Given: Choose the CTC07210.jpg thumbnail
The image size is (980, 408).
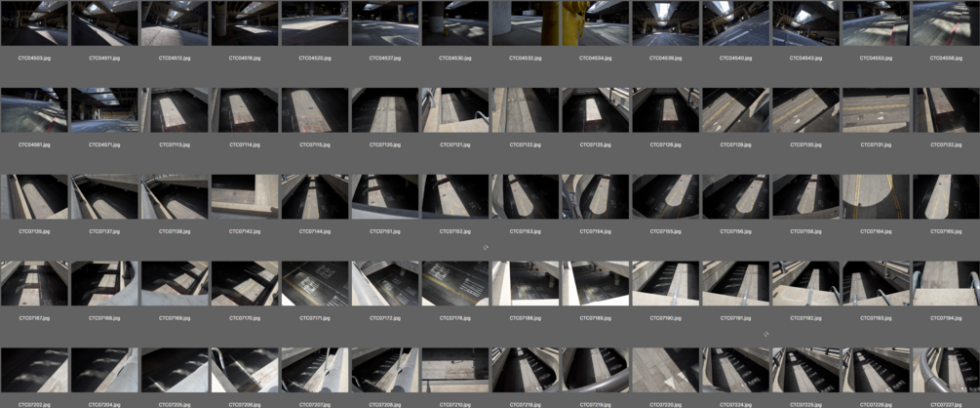Looking at the screenshot, I should [455, 370].
